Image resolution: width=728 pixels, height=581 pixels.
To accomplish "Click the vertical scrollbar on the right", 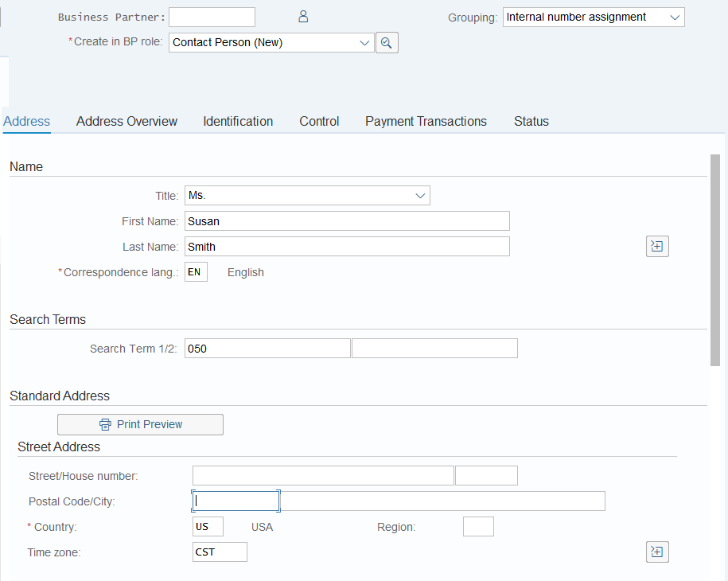I will pyautogui.click(x=715, y=260).
